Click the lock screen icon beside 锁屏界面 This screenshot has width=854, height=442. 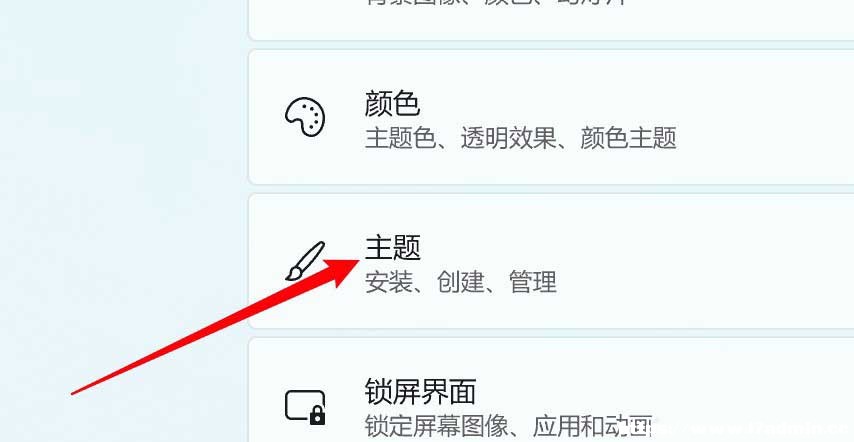(x=305, y=407)
